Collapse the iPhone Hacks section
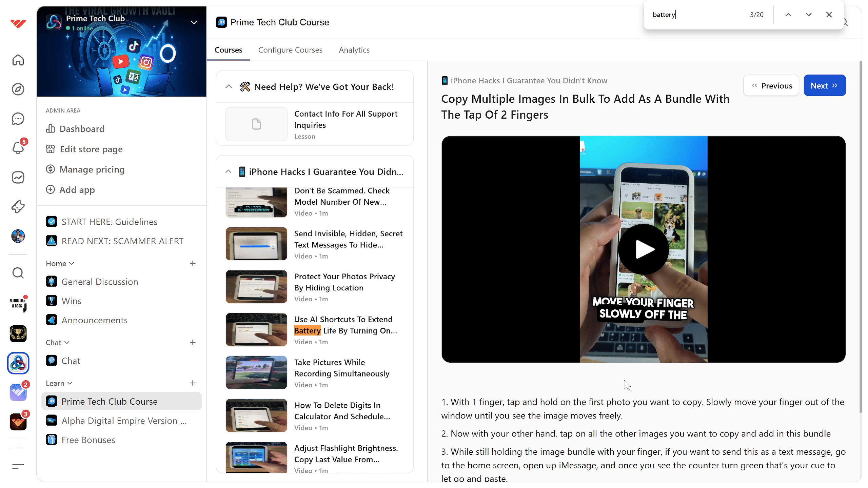Viewport: 868px width, 488px height. (229, 172)
